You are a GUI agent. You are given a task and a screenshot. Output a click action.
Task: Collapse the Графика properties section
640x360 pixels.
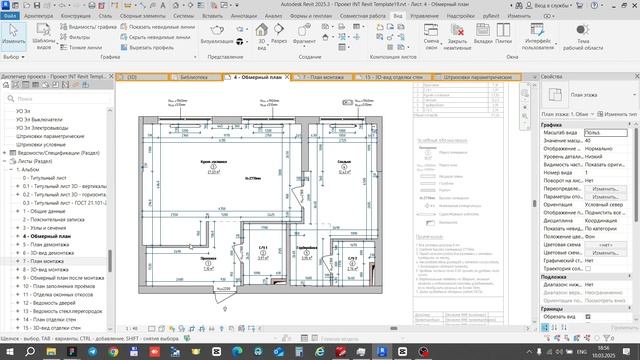[x=629, y=124]
